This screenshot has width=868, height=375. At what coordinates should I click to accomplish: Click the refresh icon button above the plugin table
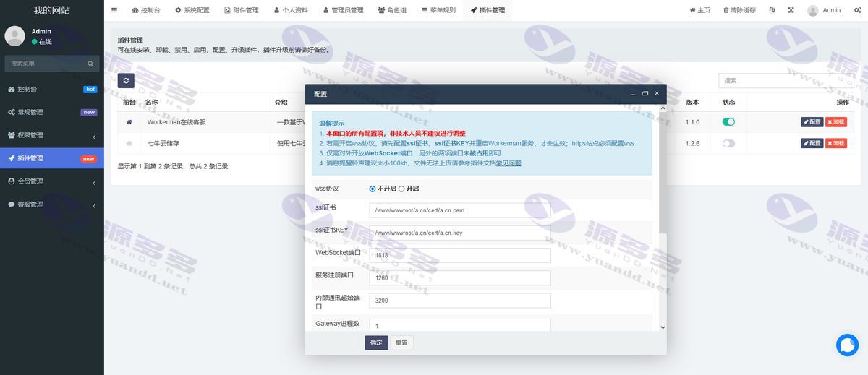click(x=126, y=80)
